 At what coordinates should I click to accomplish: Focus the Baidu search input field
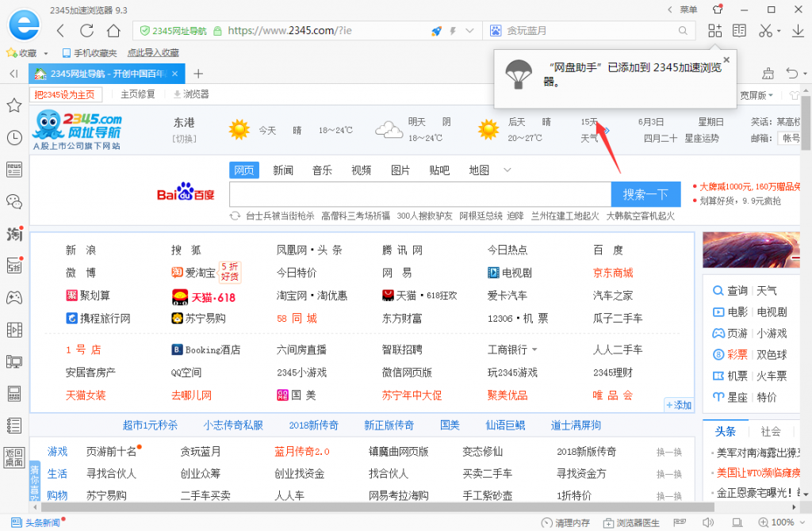point(420,195)
